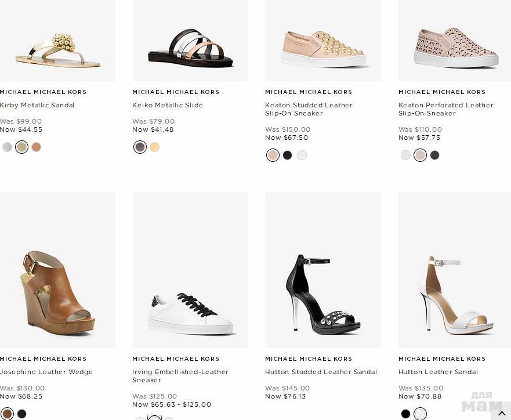Viewport: 511px width, 420px height.
Task: Select black swatch for Keaton Studded Sneaker
Action: pos(287,155)
